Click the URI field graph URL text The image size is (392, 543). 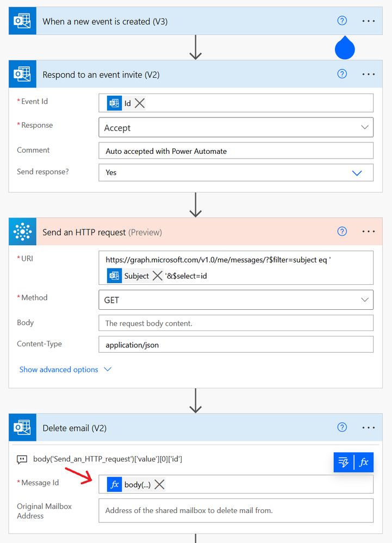tap(218, 260)
